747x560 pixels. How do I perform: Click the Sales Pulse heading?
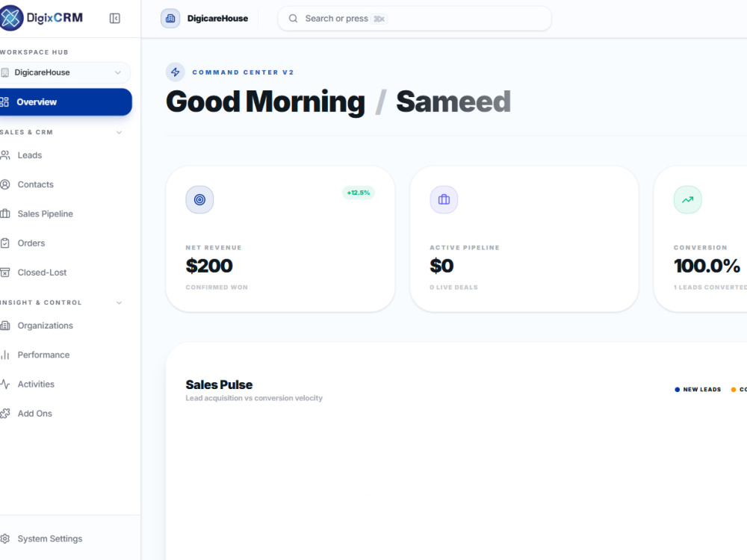(219, 385)
